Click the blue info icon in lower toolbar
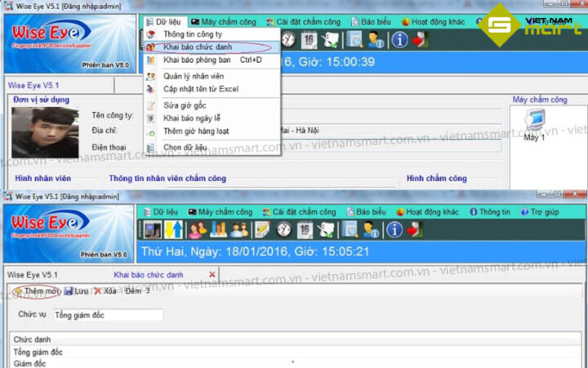Viewport: 588px width, 368px height. point(394,230)
